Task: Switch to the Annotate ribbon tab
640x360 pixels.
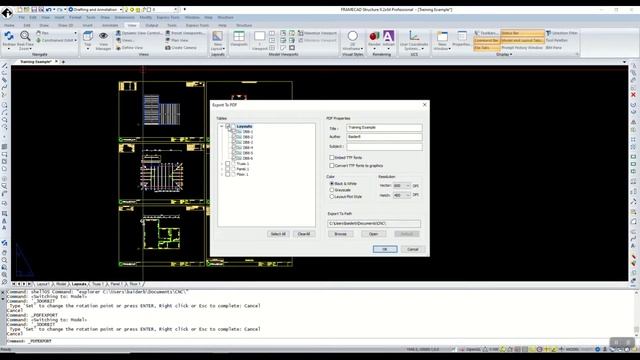Action: (x=110, y=25)
